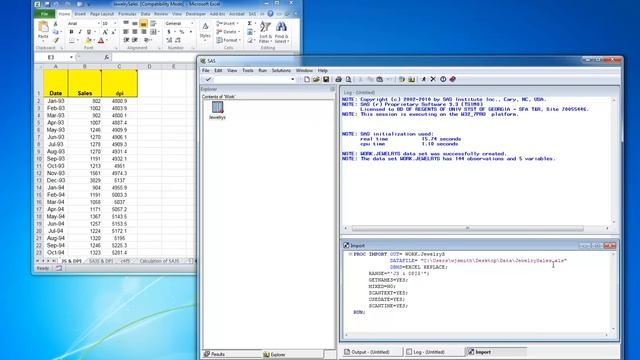This screenshot has width=640, height=360.
Task: Open the Excel font size dropdown
Action: [115, 24]
